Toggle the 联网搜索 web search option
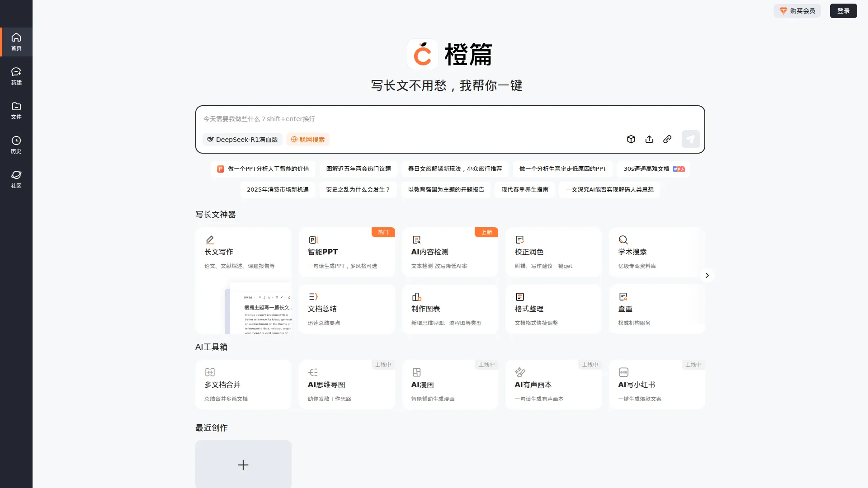This screenshot has width=868, height=488. pos(308,139)
